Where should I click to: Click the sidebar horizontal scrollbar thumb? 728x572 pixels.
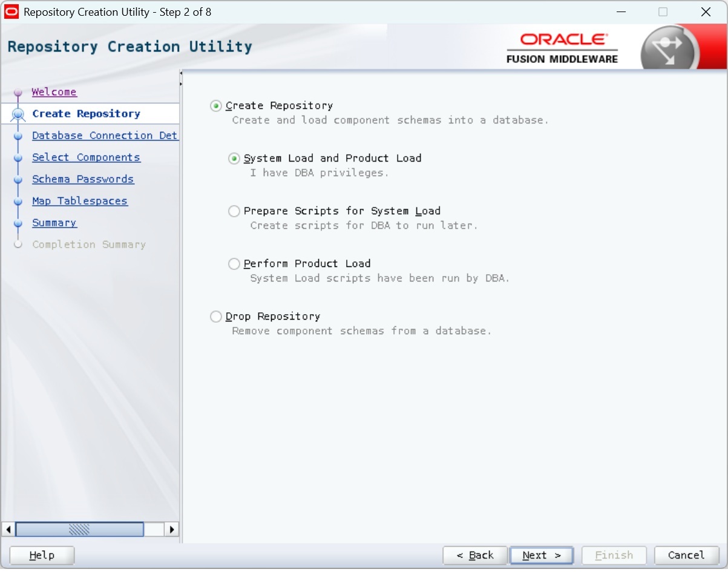pyautogui.click(x=79, y=530)
